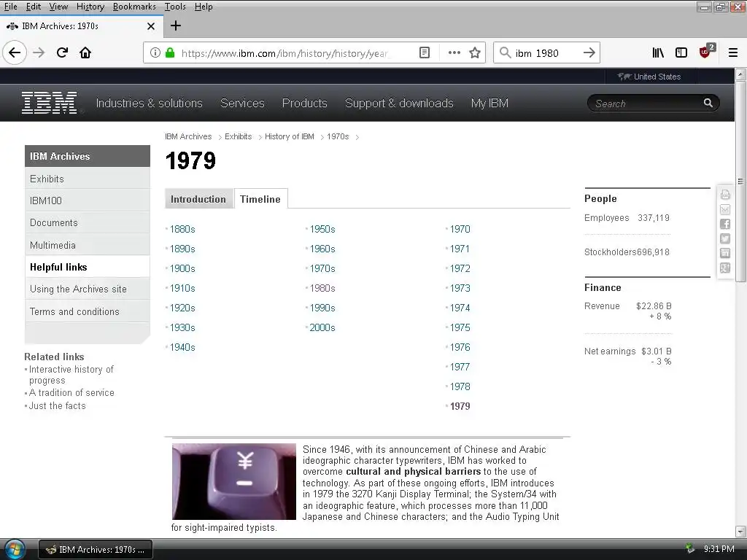The width and height of the screenshot is (747, 560).
Task: Click the browser forward arrow
Action: (x=39, y=52)
